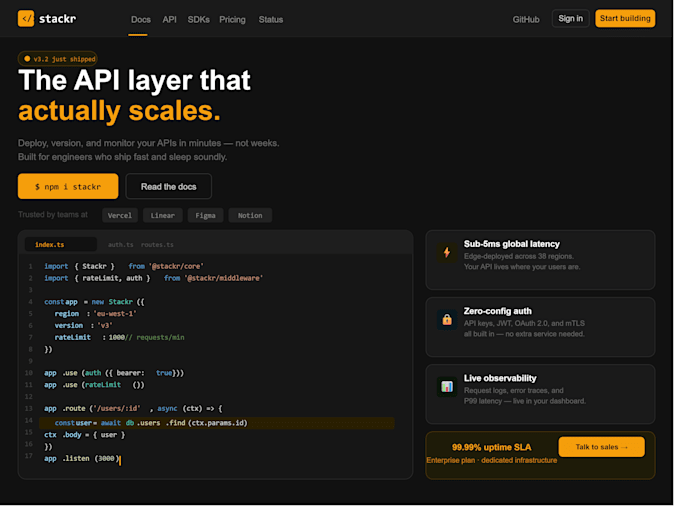Click Talk to sales button
This screenshot has height=512, width=680.
602,447
